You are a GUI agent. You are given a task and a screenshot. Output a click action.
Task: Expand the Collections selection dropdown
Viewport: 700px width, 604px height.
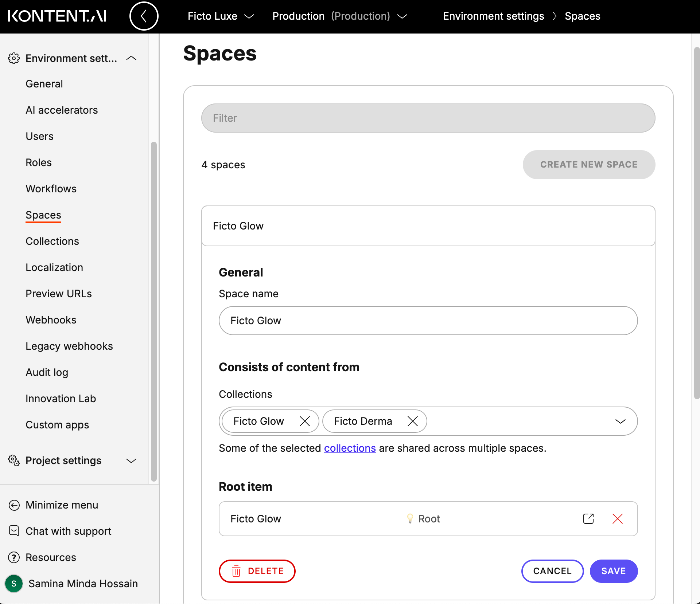pyautogui.click(x=621, y=421)
